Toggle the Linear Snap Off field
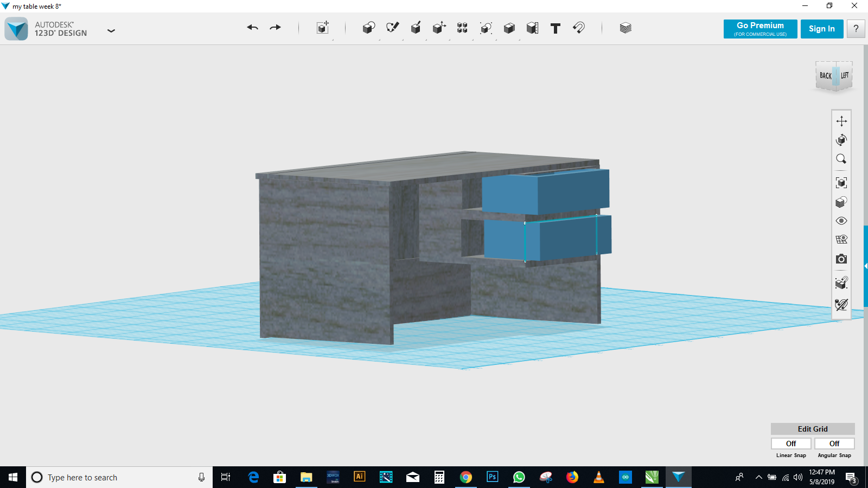868x488 pixels. (x=791, y=444)
